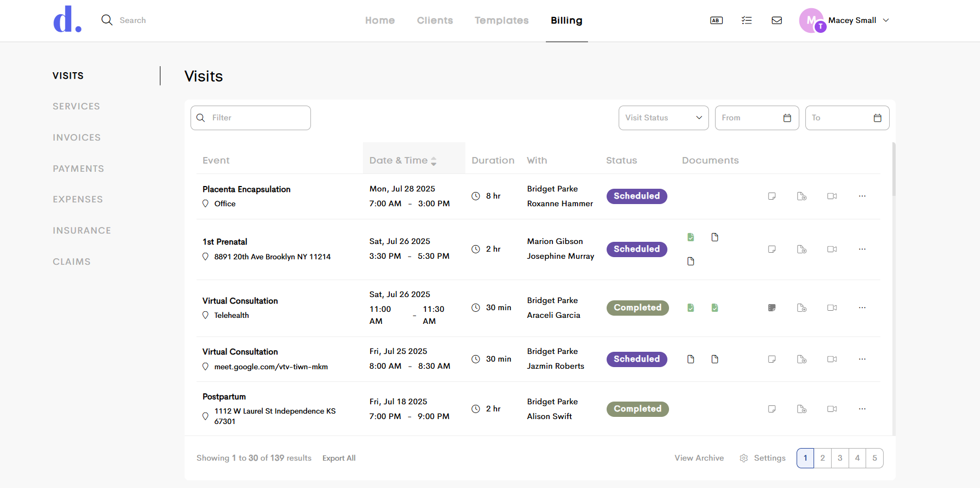Click the visits table vertical scrollbar
Image resolution: width=980 pixels, height=488 pixels.
tap(894, 170)
